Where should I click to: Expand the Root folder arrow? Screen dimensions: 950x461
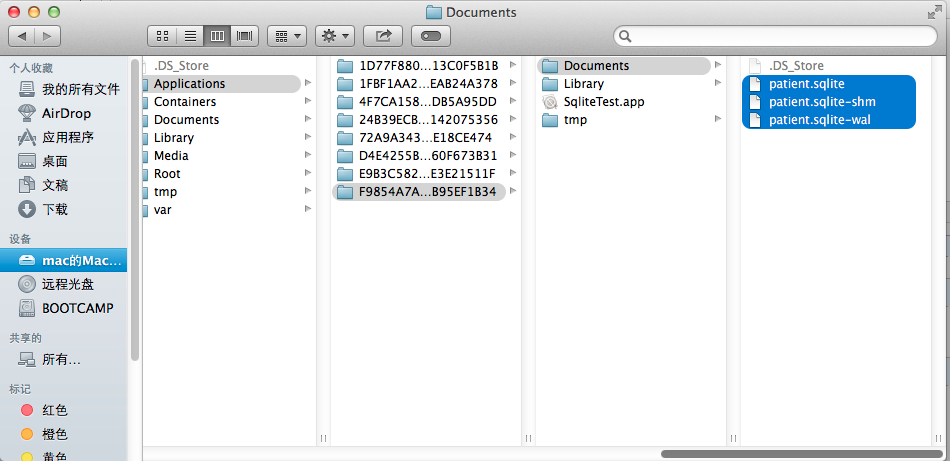tap(308, 173)
